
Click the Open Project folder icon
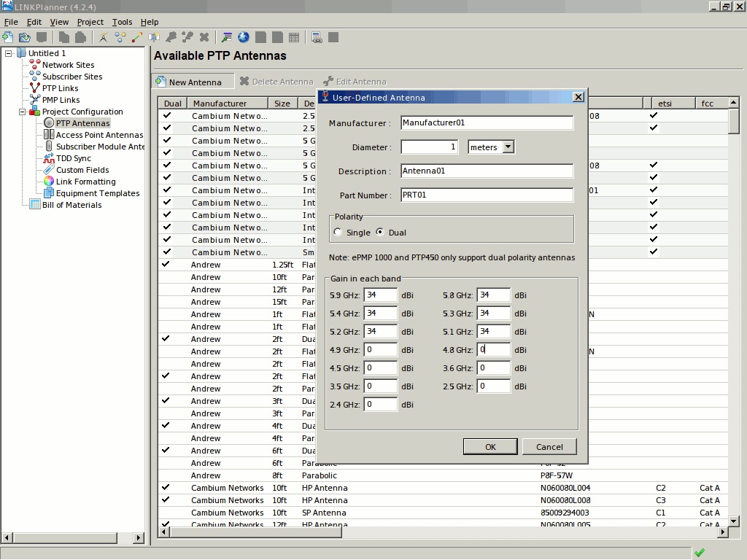[x=24, y=37]
